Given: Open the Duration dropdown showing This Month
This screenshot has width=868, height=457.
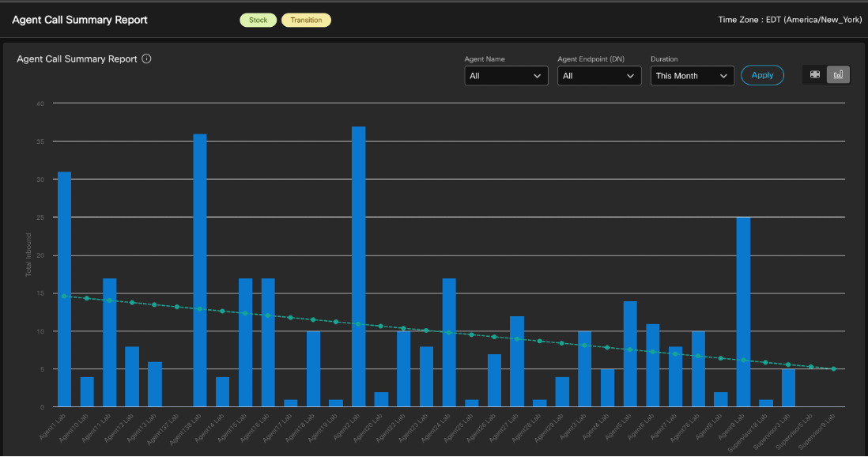Looking at the screenshot, I should coord(692,76).
